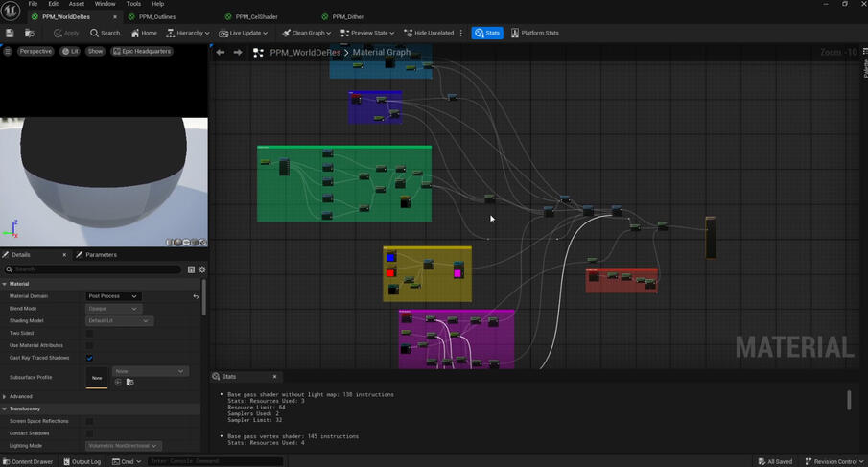868x467 pixels.
Task: Open the Asset menu
Action: [x=76, y=4]
